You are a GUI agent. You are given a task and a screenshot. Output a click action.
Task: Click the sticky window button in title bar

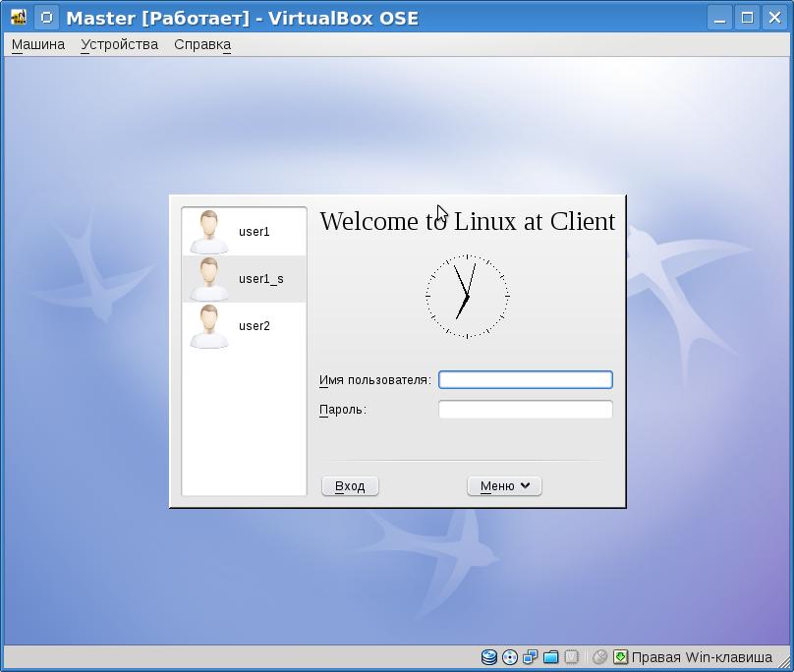coord(46,18)
